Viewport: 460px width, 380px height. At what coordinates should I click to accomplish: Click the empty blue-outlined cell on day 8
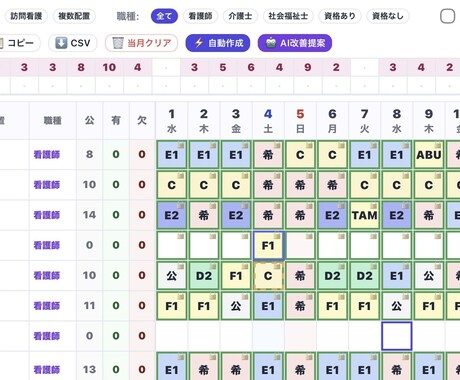(x=397, y=336)
